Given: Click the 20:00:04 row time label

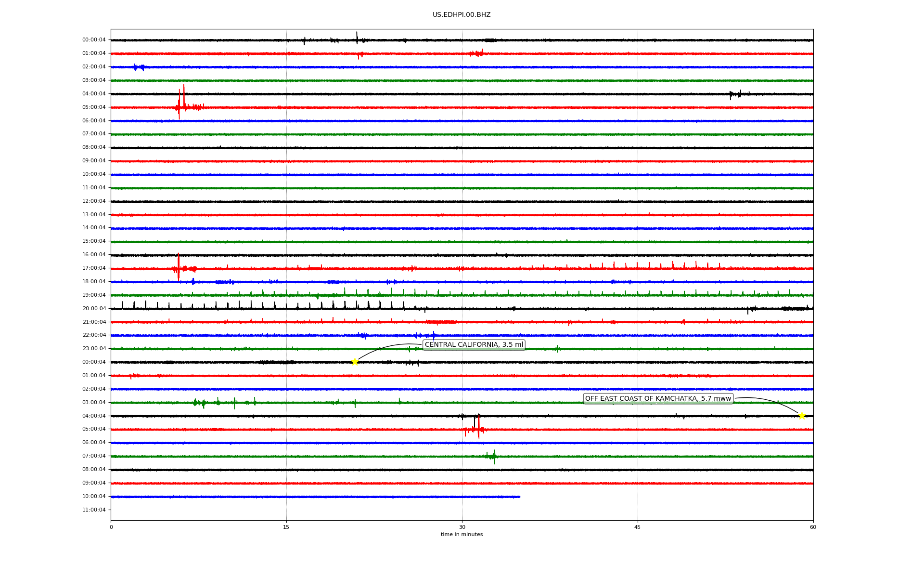Looking at the screenshot, I should pyautogui.click(x=94, y=309).
